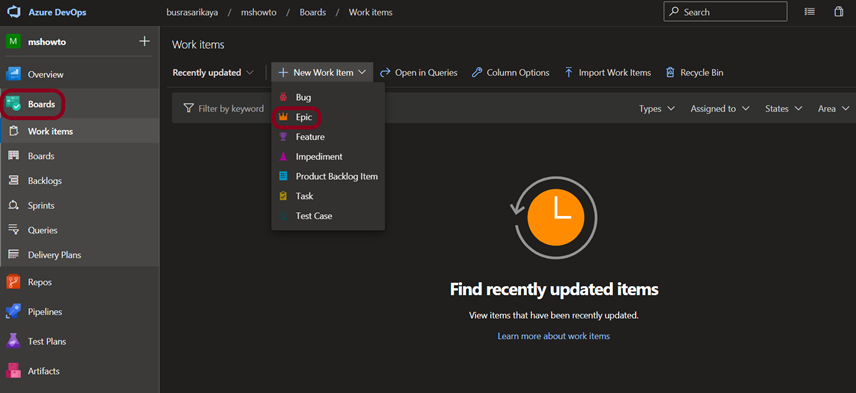Click the Test Case icon in menu
Viewport: 856px width, 393px height.
tap(283, 216)
